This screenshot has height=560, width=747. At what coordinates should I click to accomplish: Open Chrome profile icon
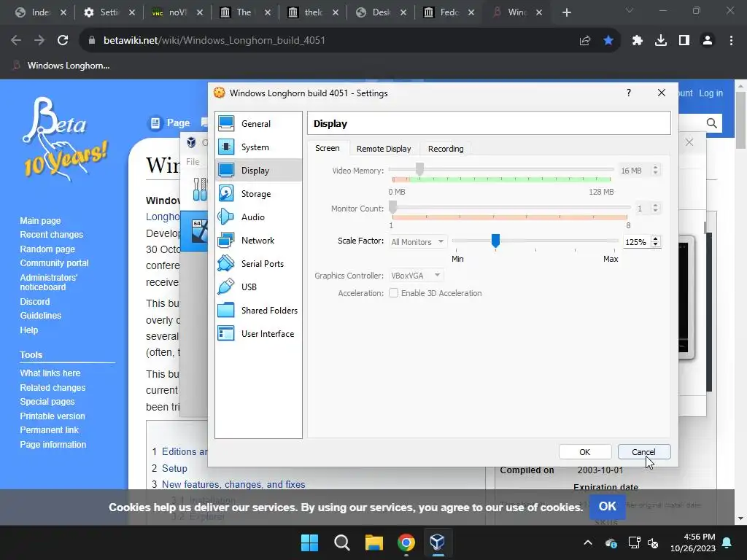pos(708,41)
